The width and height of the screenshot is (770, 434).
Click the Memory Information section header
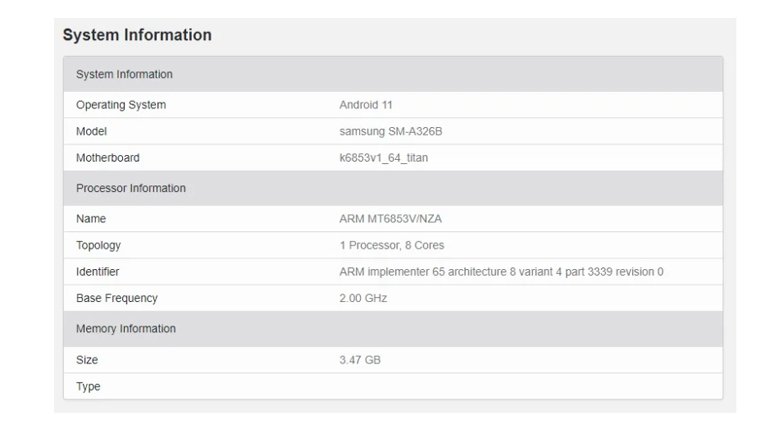[126, 329]
